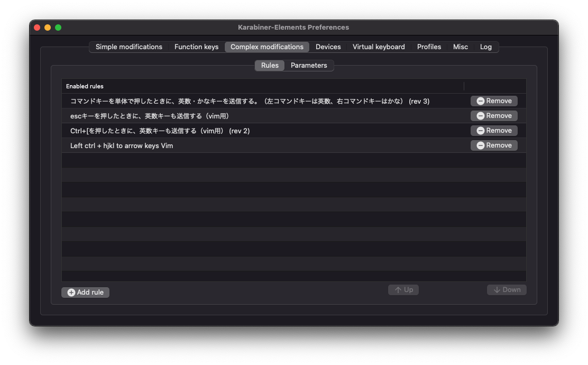
Task: Open the Devices tab
Action: pos(328,47)
